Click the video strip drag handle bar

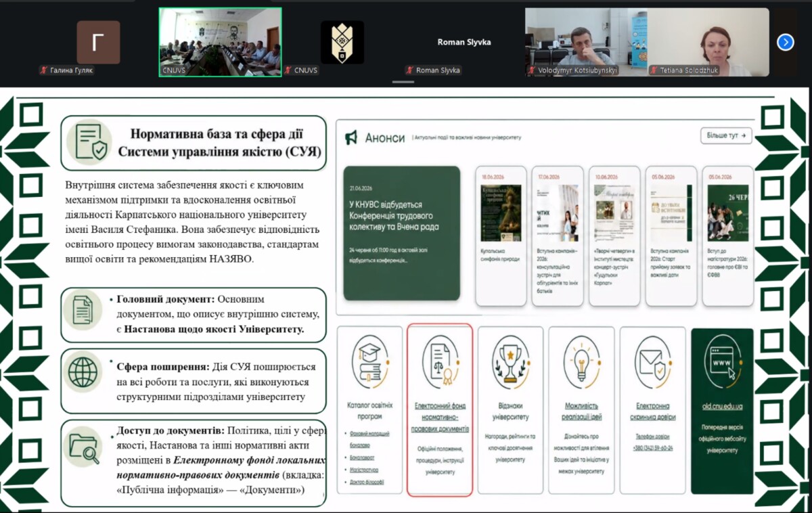click(403, 82)
